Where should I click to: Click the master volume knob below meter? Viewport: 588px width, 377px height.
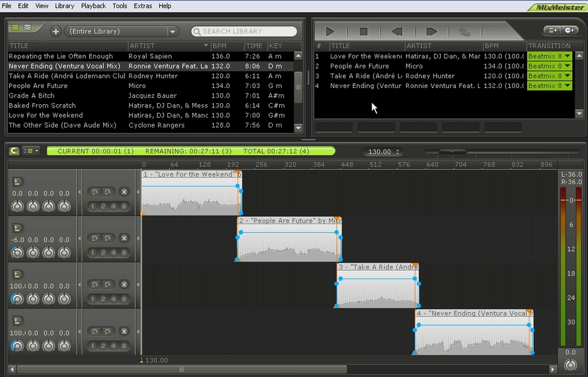(x=570, y=365)
